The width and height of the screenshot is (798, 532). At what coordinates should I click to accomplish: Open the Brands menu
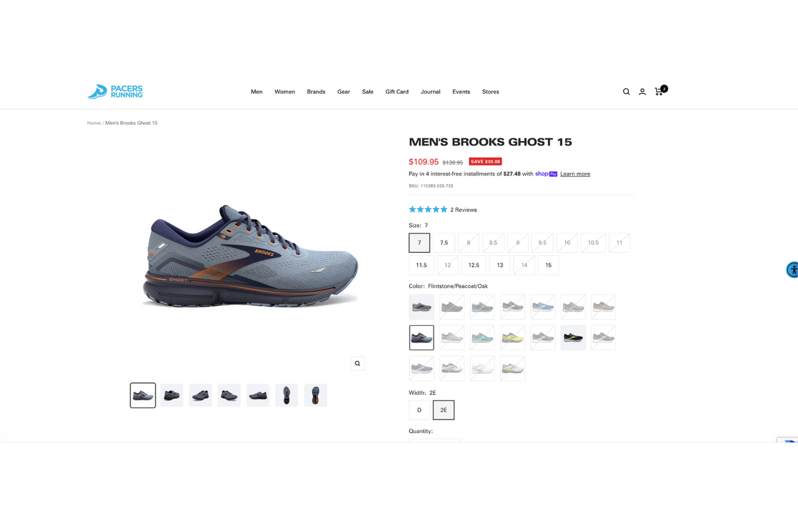coord(316,92)
